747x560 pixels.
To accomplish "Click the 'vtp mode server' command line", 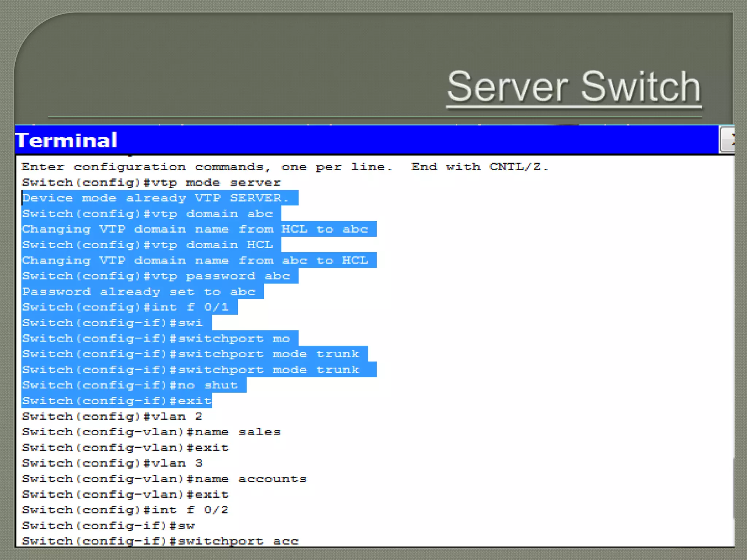I will (151, 182).
